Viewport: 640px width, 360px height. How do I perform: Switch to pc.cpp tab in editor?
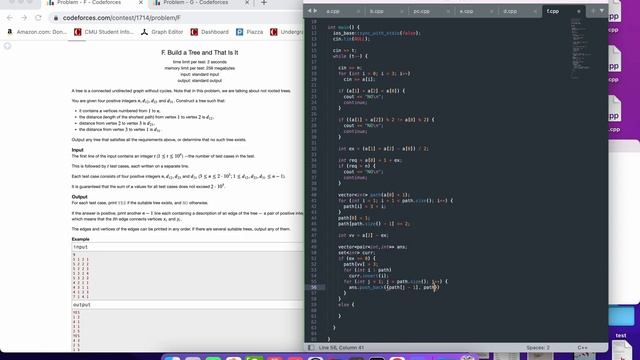click(x=421, y=11)
